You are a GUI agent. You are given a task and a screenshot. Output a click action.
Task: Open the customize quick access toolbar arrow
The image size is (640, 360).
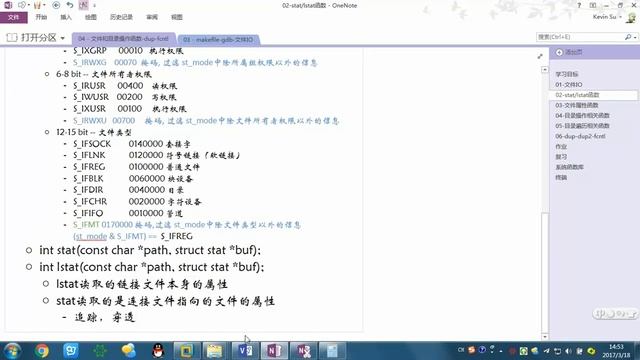coord(95,6)
